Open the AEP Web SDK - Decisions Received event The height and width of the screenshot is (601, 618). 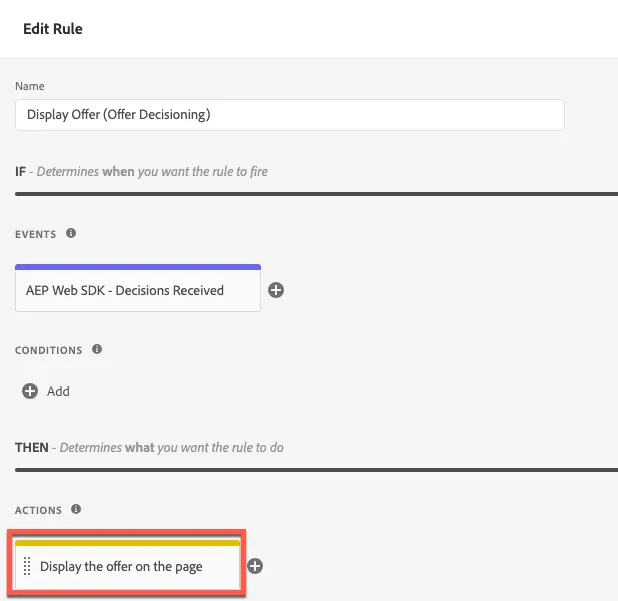pyautogui.click(x=138, y=288)
